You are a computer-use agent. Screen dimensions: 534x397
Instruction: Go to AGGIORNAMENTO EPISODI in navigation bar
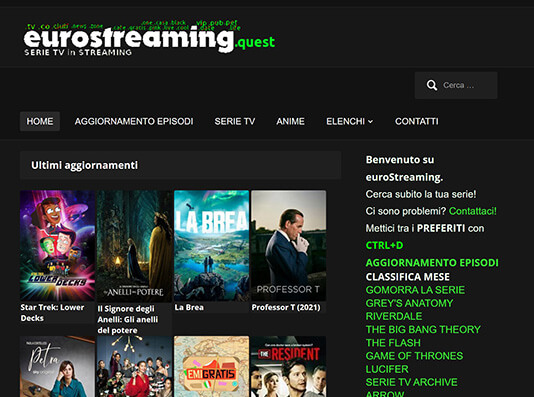[134, 121]
